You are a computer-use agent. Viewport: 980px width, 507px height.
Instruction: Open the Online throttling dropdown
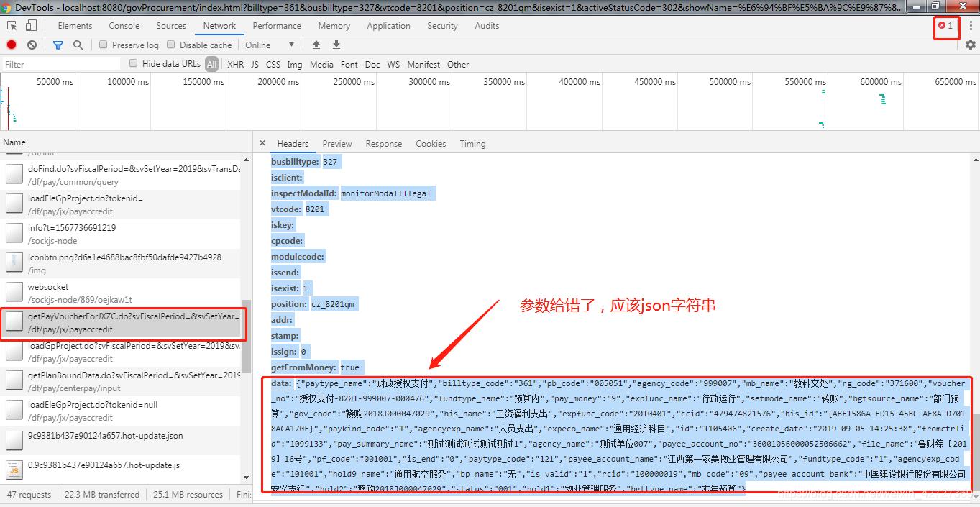(270, 45)
